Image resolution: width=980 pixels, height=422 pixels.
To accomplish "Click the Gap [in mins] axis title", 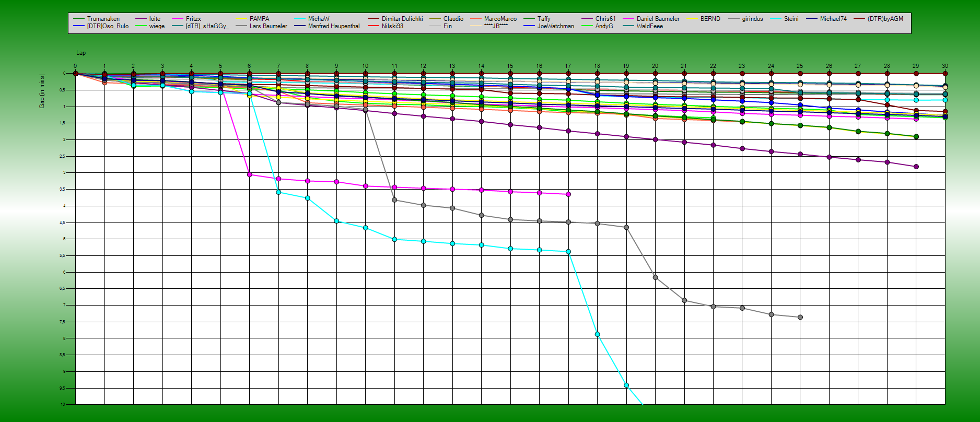I will coord(42,91).
